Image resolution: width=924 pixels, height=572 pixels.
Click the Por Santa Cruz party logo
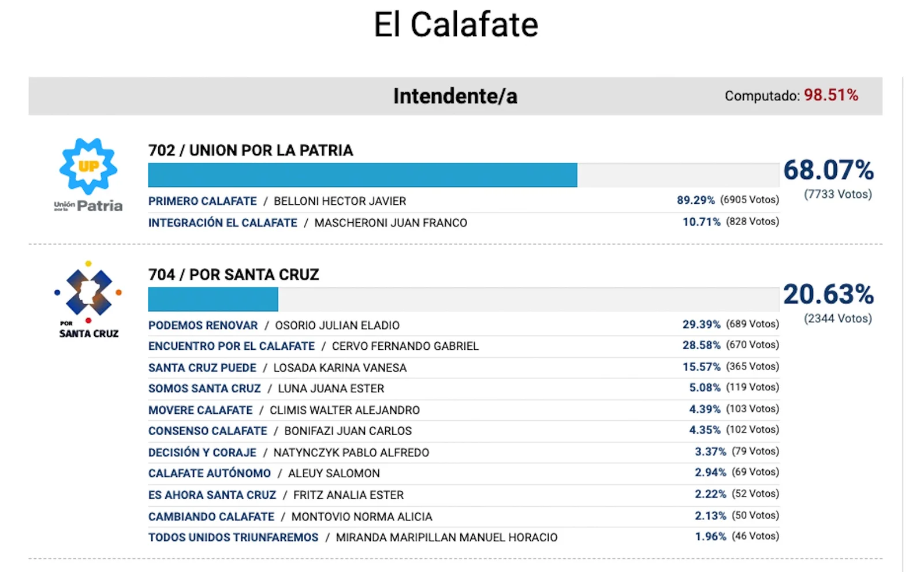tap(88, 300)
